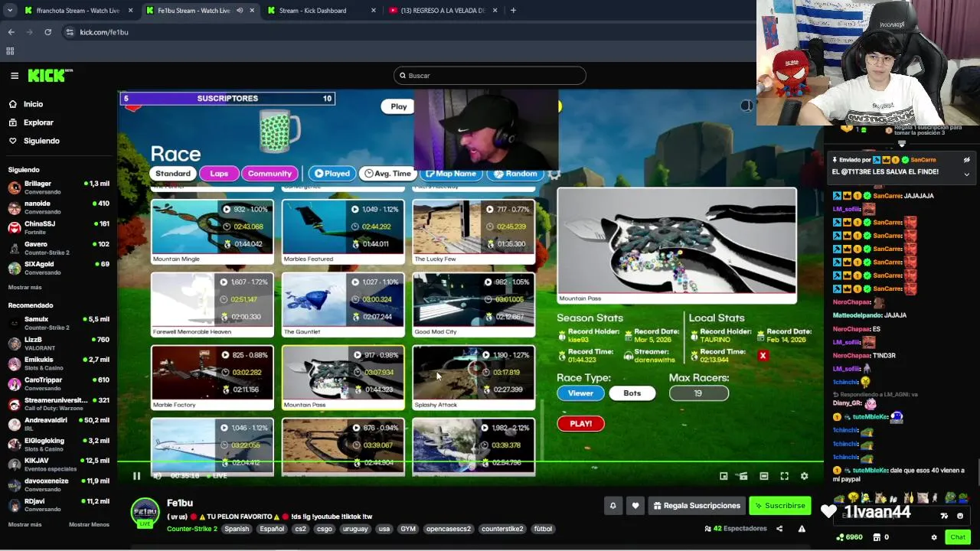Follow Fe1bu with the heart button
Screen dimensions: 980x551
(x=635, y=505)
